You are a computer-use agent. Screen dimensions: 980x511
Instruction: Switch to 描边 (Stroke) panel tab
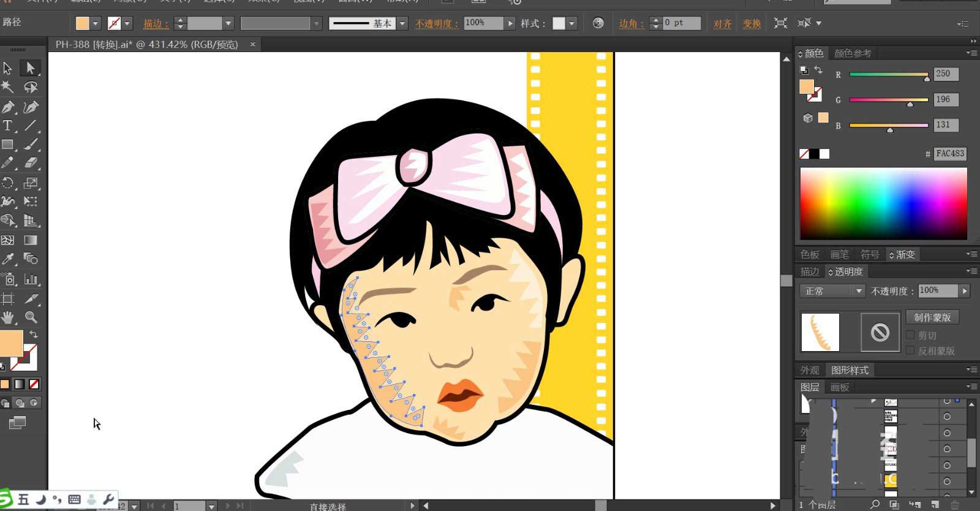tap(810, 271)
